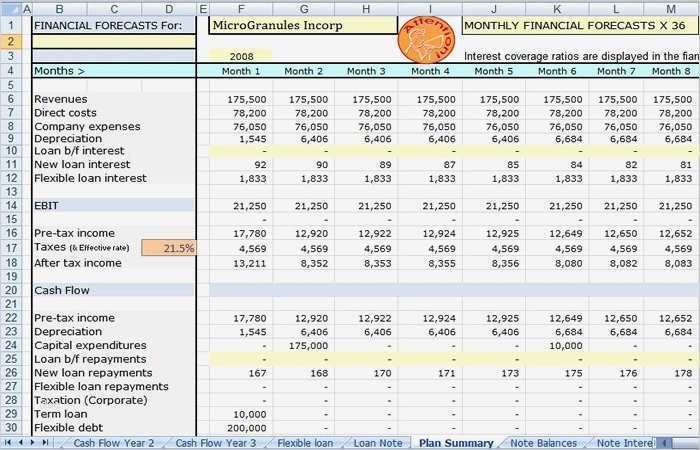Select the 'Direct costs' row label

coord(65,113)
